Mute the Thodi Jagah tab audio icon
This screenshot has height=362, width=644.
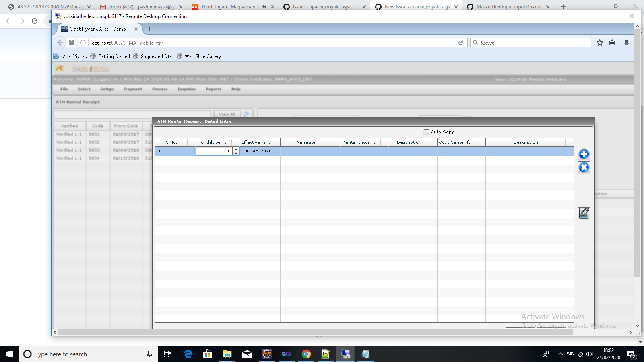tap(264, 7)
